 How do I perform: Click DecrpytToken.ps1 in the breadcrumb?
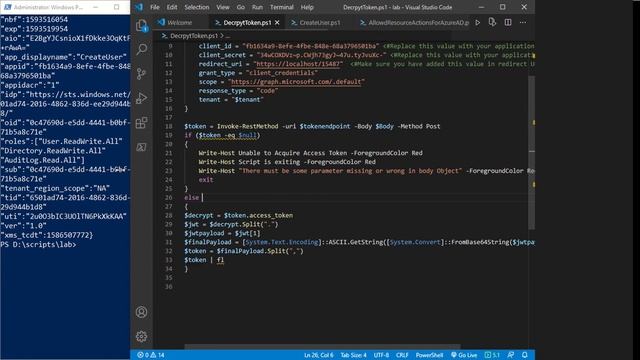[x=194, y=36]
